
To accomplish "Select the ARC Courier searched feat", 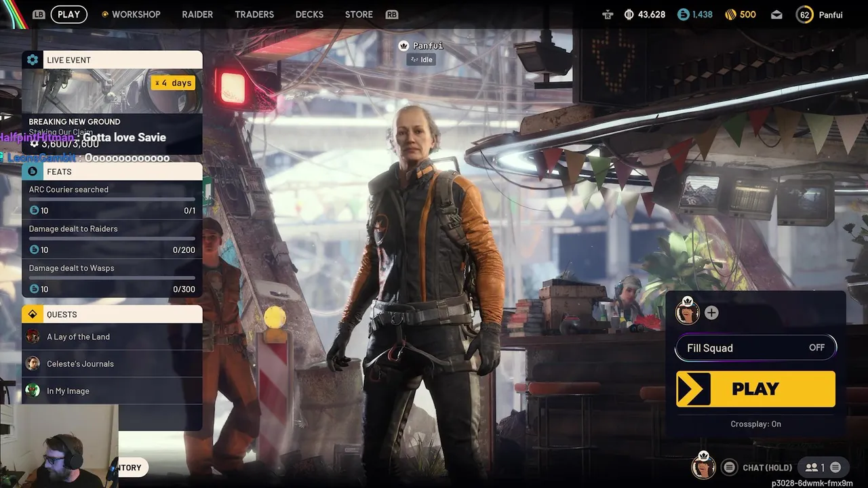I will click(x=112, y=200).
